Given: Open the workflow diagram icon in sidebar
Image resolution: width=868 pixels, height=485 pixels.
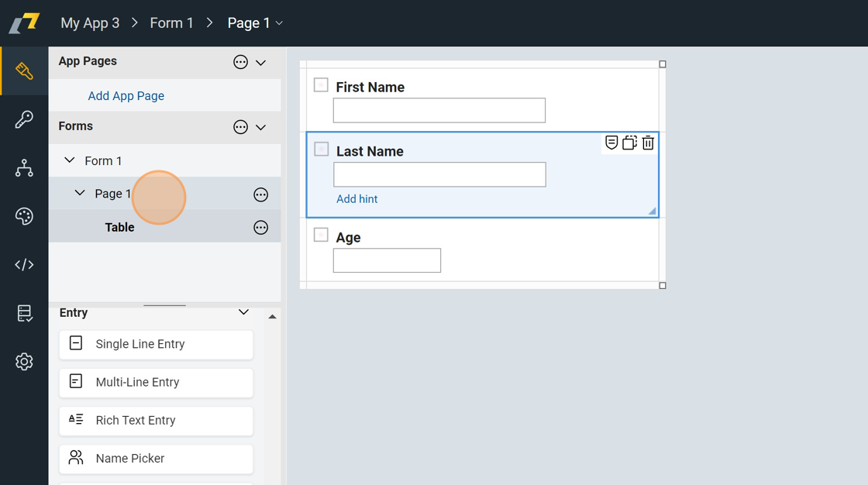Looking at the screenshot, I should tap(24, 168).
